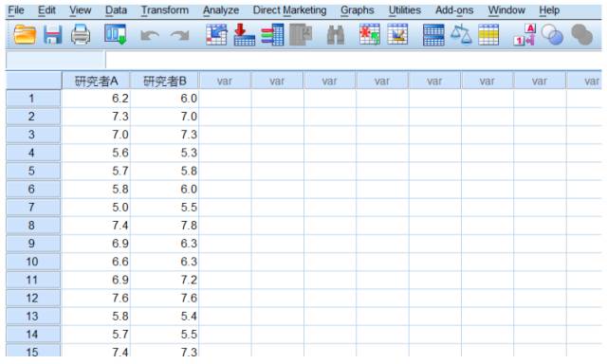Open the Data menu
This screenshot has height=364, width=607.
click(116, 10)
